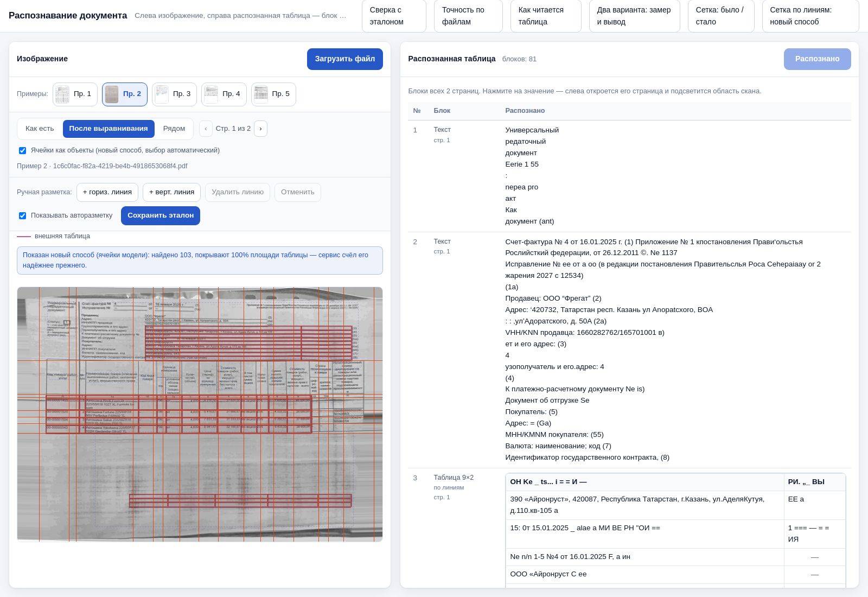Click recognized line 'Документ об отгрузке Se'
The width and height of the screenshot is (868, 597).
click(547, 401)
